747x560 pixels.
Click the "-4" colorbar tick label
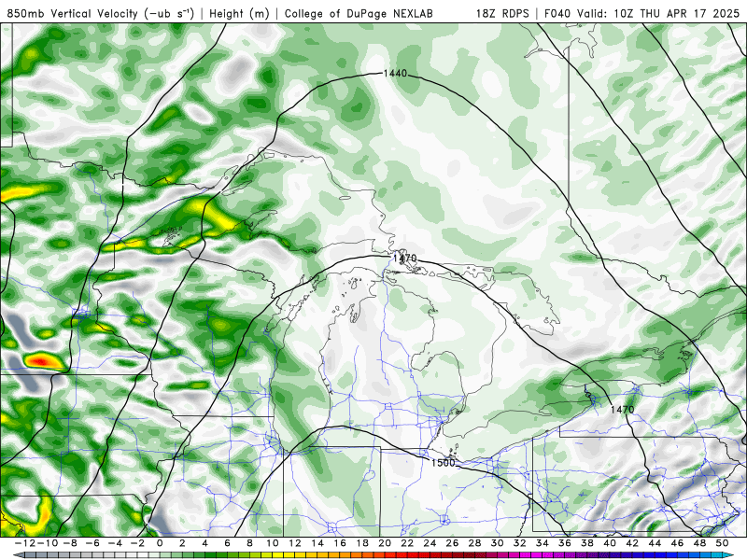coord(115,543)
